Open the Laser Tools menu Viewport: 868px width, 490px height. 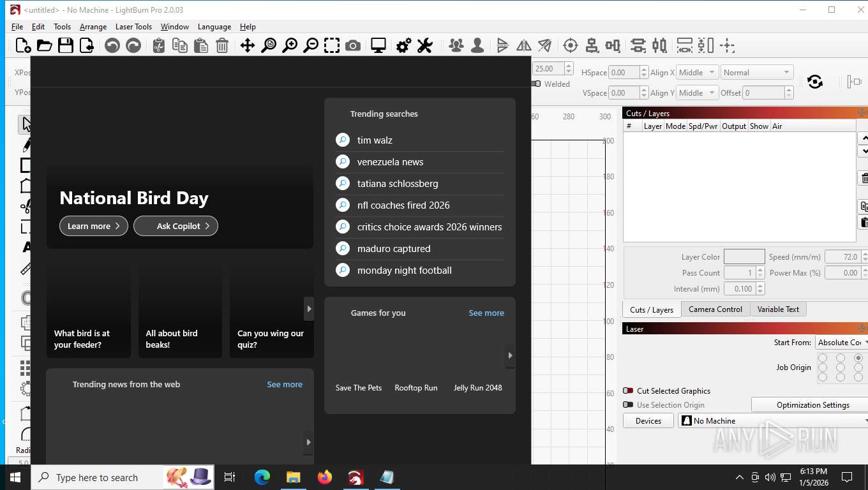tap(133, 26)
